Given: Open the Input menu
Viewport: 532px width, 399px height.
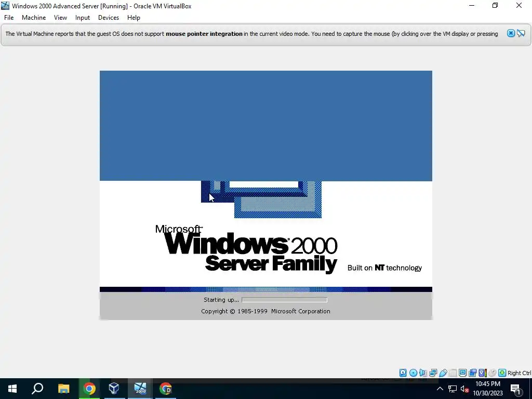Looking at the screenshot, I should pos(83,18).
